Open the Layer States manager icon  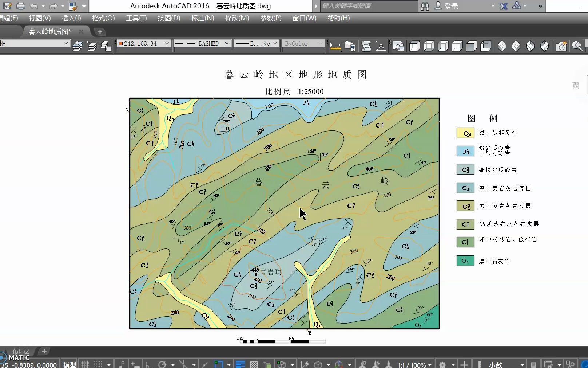pos(106,46)
